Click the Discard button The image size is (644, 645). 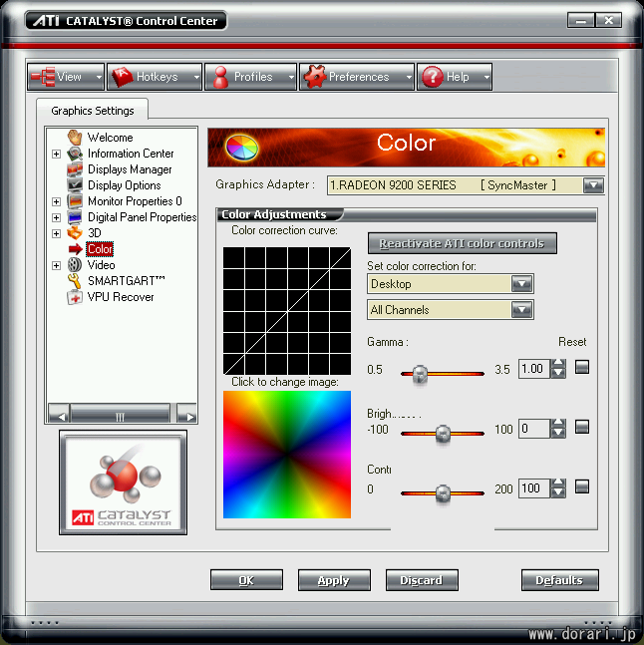[422, 580]
